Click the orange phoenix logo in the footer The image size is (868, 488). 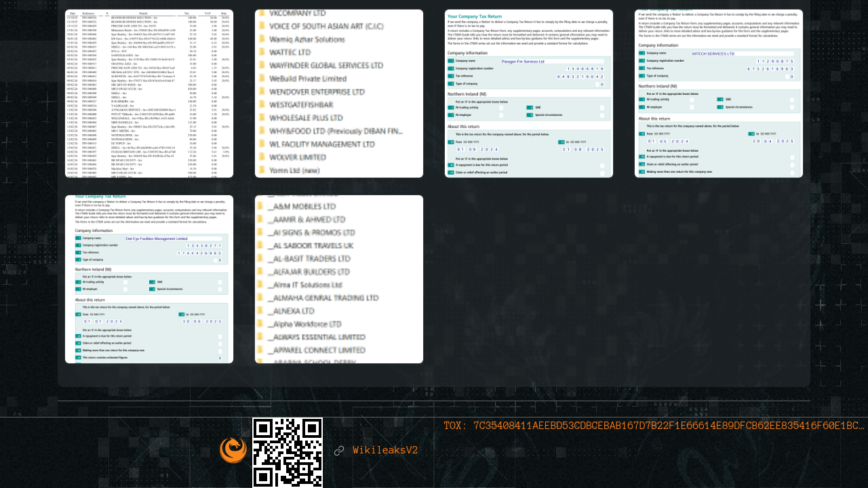click(233, 450)
